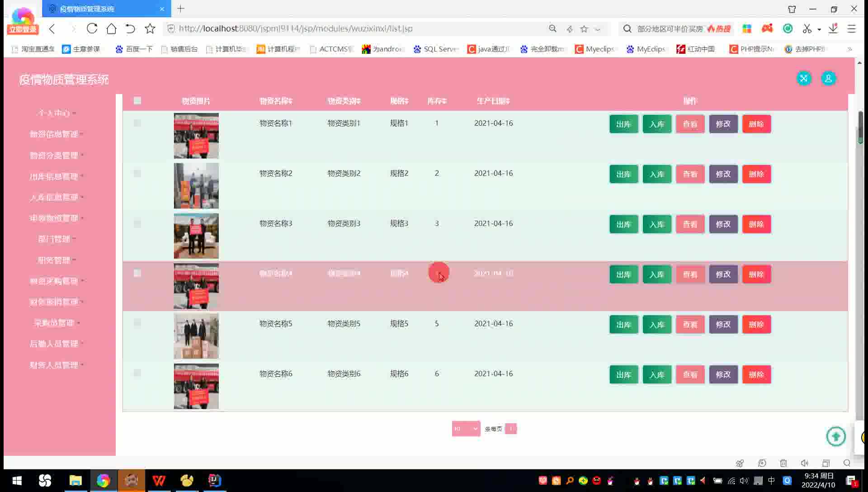Open Windows Start menu

[x=17, y=480]
